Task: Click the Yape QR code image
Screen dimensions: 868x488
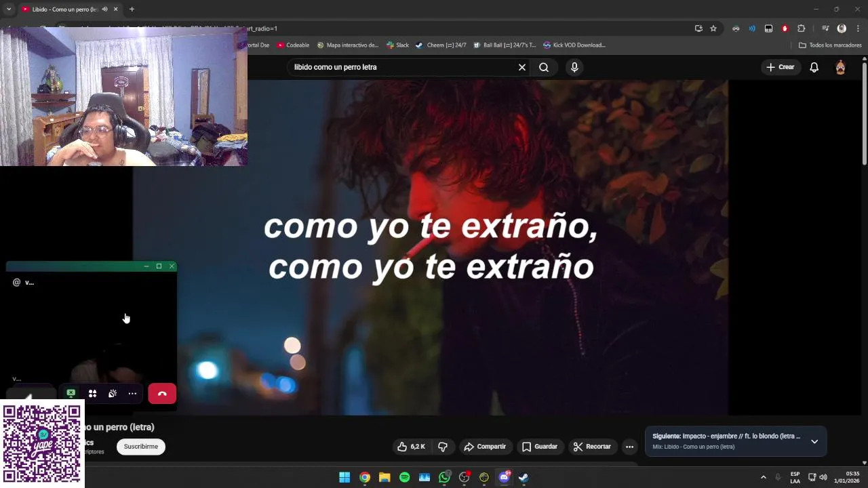Action: pos(42,443)
